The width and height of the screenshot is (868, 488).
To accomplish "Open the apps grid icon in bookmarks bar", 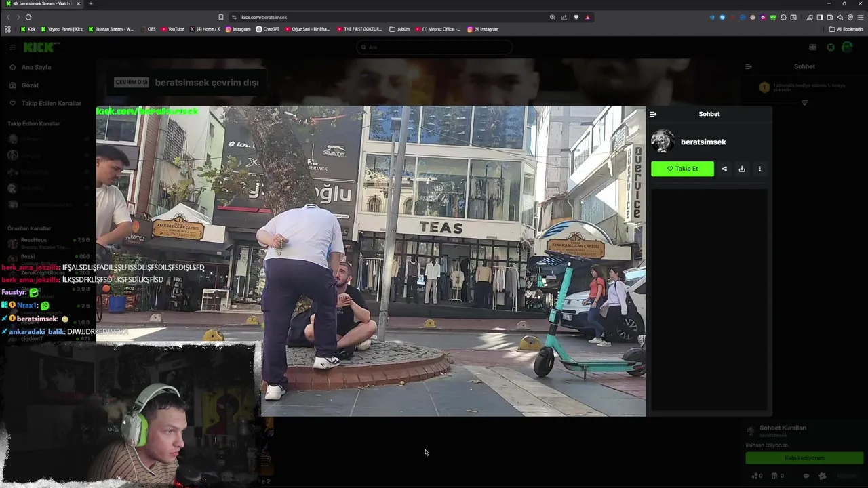I will 7,29.
